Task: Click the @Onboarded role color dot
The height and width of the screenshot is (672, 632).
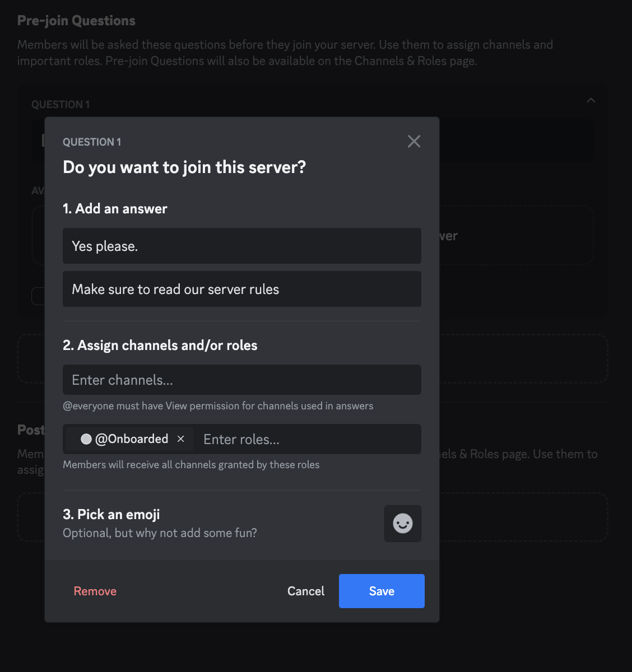Action: click(86, 439)
